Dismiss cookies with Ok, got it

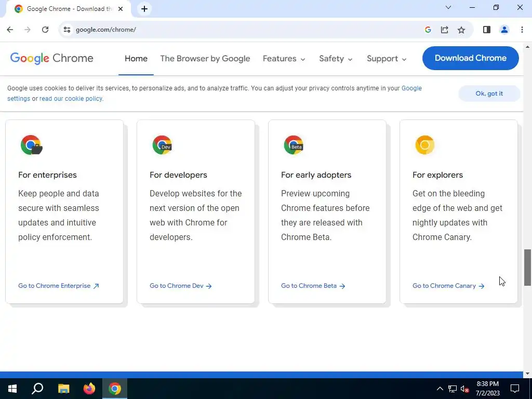489,94
